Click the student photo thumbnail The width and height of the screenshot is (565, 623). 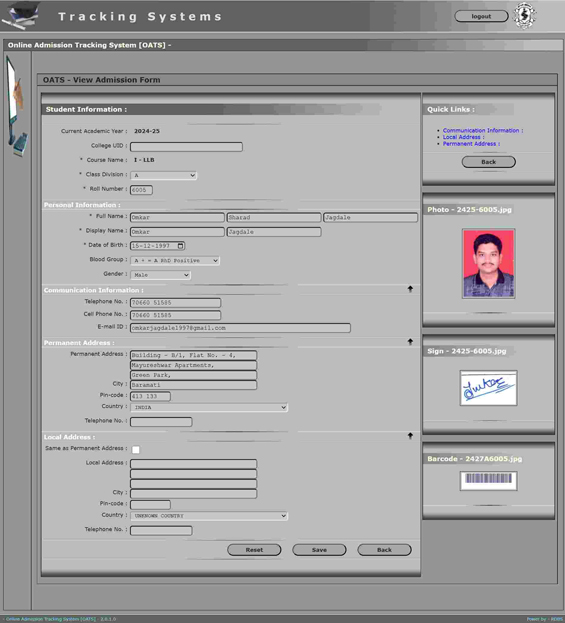tap(489, 263)
